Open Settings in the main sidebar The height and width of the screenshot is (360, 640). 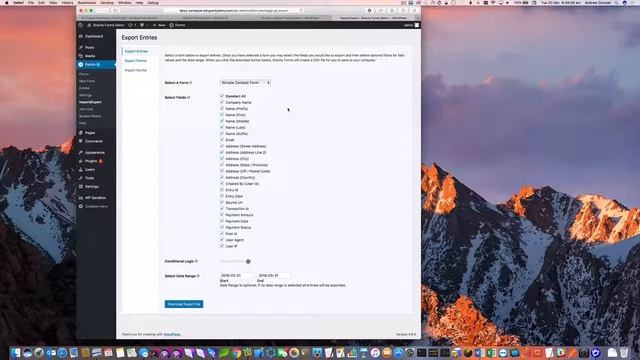pyautogui.click(x=91, y=187)
